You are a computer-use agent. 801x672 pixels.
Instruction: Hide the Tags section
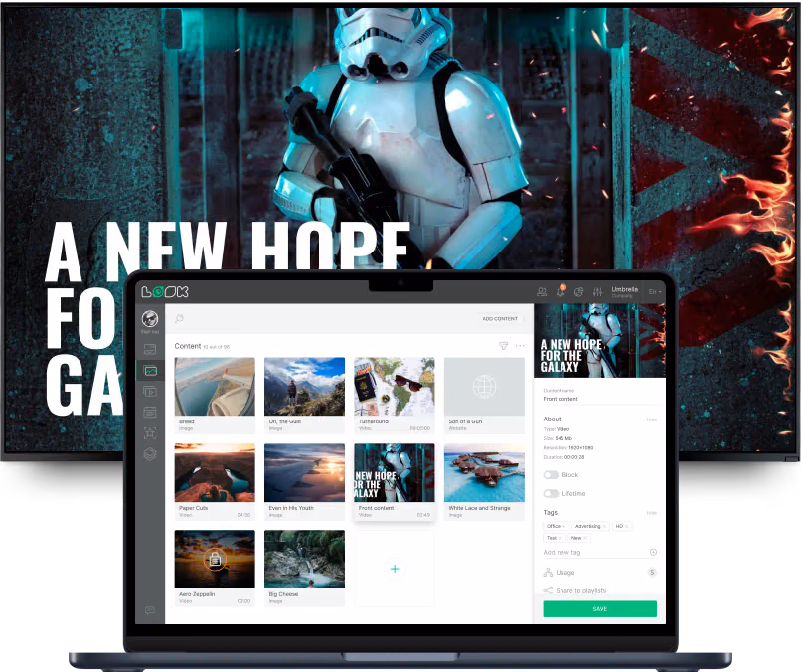click(x=651, y=513)
